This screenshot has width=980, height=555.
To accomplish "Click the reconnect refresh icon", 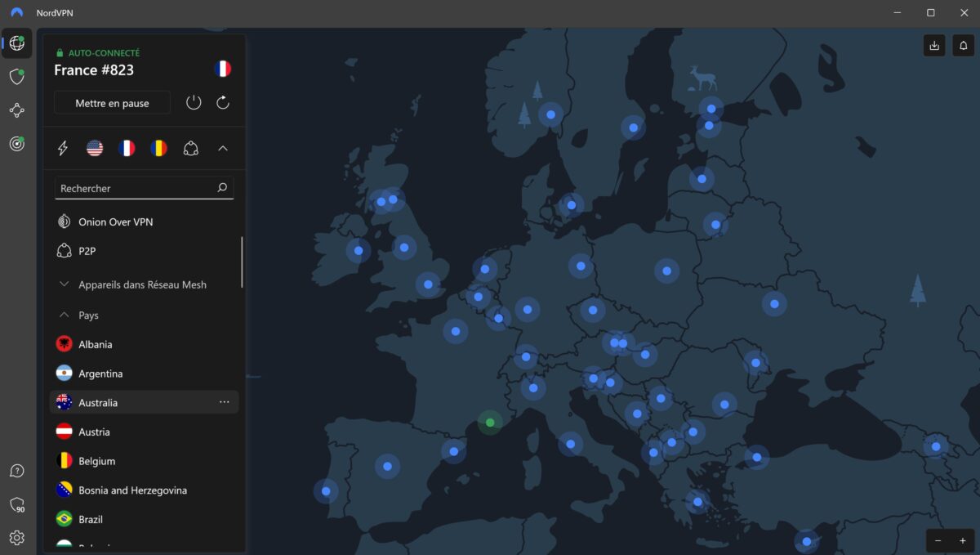I will click(223, 103).
